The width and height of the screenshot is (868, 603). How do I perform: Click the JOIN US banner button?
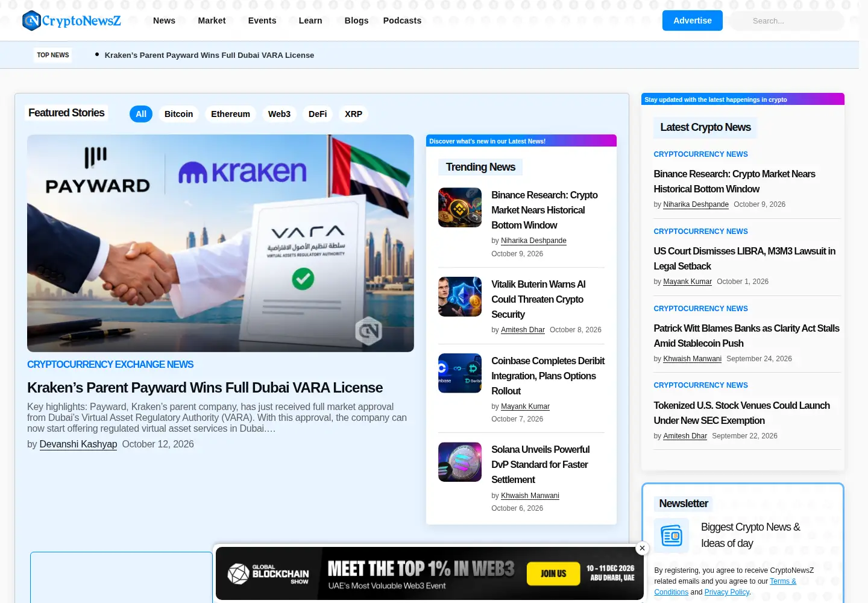553,573
